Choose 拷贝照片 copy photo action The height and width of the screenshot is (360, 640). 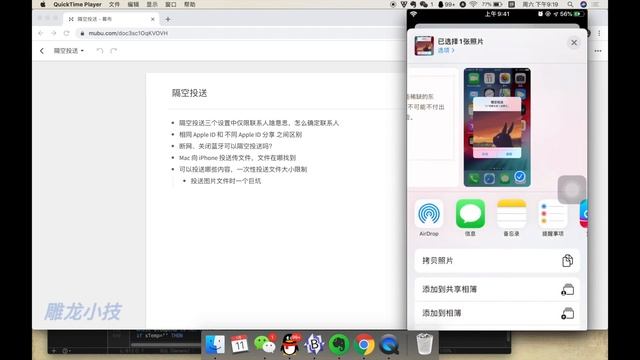[x=497, y=260]
